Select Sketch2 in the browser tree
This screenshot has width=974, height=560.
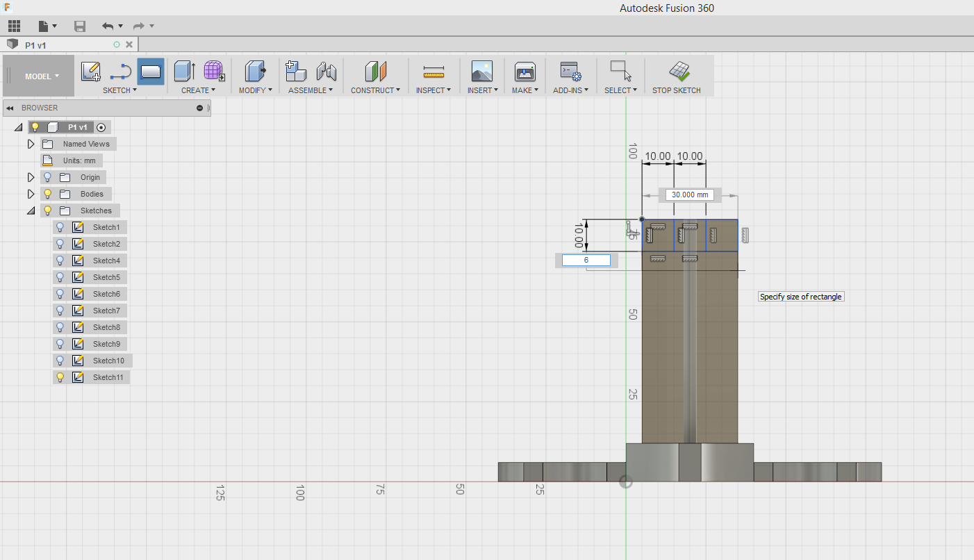click(x=106, y=244)
